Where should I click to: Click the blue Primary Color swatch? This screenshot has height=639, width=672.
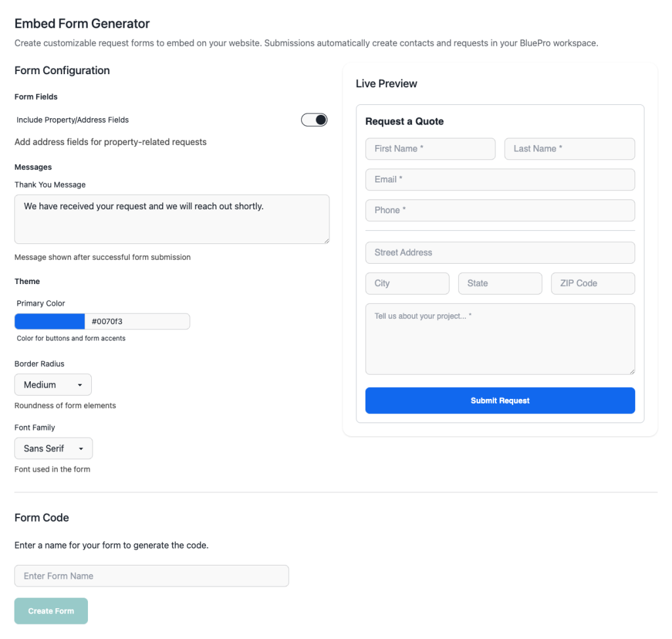point(50,321)
